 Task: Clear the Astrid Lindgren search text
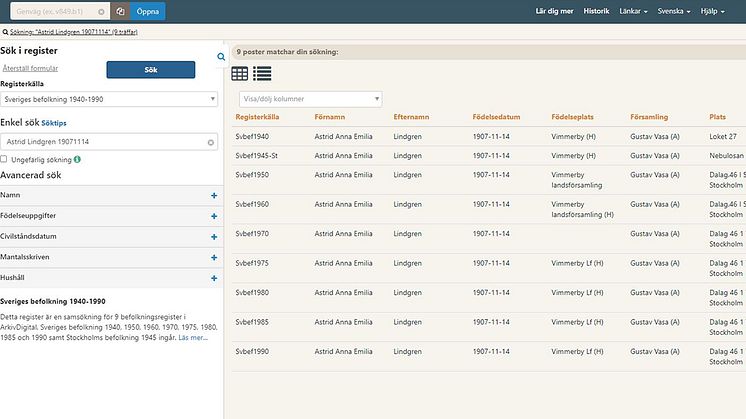click(x=211, y=142)
